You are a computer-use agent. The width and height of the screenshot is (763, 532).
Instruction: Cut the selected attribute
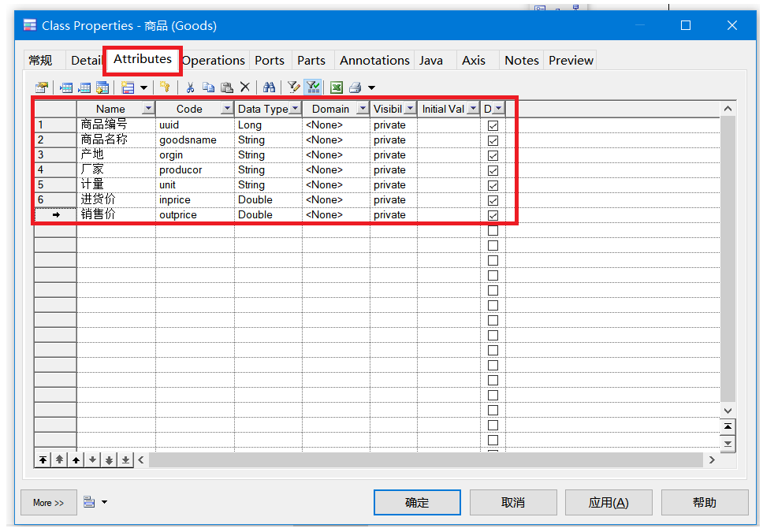pyautogui.click(x=191, y=87)
